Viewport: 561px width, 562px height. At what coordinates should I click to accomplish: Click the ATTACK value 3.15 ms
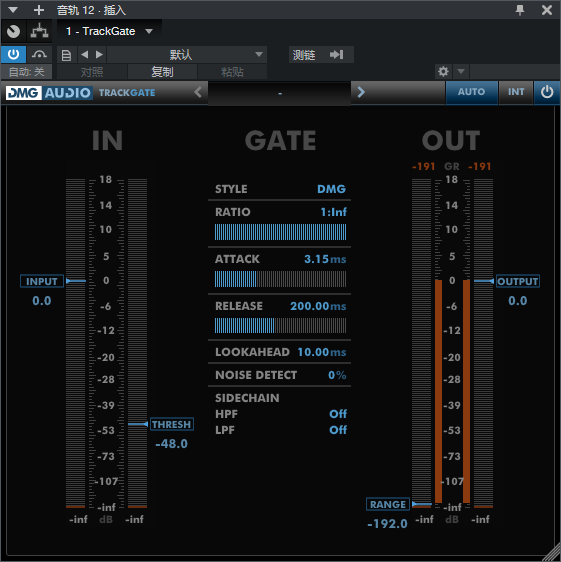[x=325, y=259]
